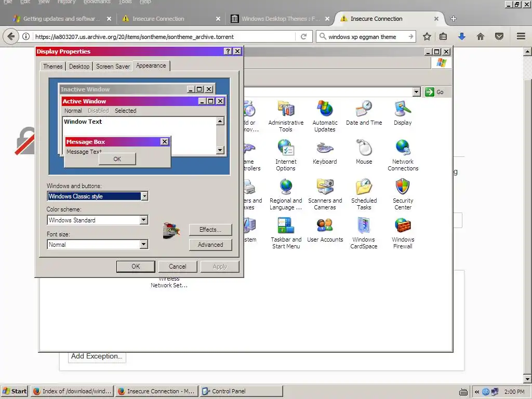Click the on-screen keyboard tray icon
This screenshot has width=532, height=399.
(463, 392)
